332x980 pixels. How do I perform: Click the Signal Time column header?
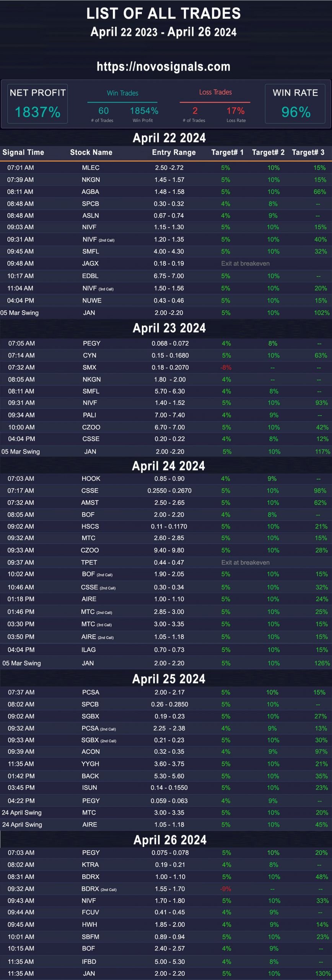[23, 152]
